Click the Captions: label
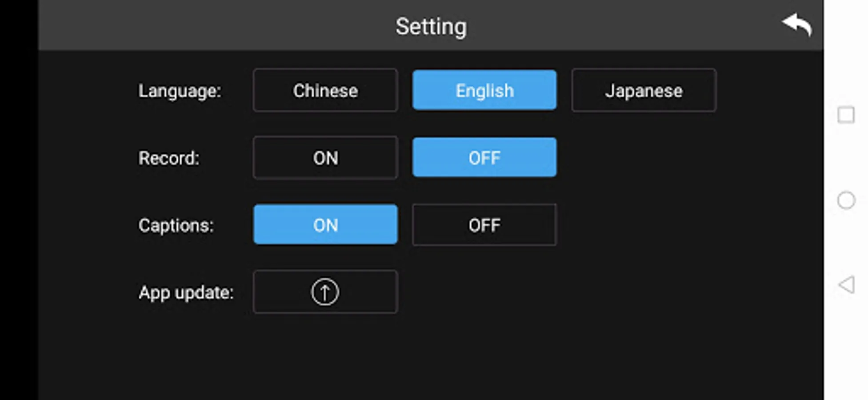Viewport: 868px width, 400px height. [176, 225]
